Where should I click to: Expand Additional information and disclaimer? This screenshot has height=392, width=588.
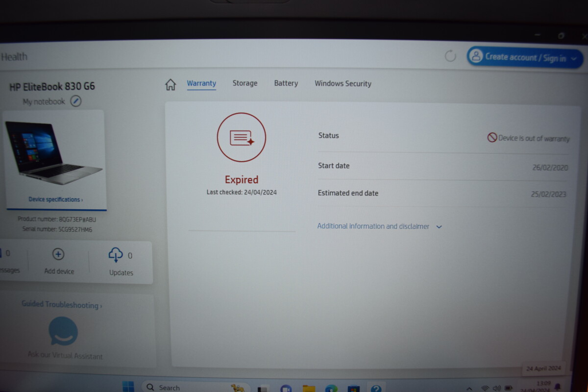click(380, 226)
